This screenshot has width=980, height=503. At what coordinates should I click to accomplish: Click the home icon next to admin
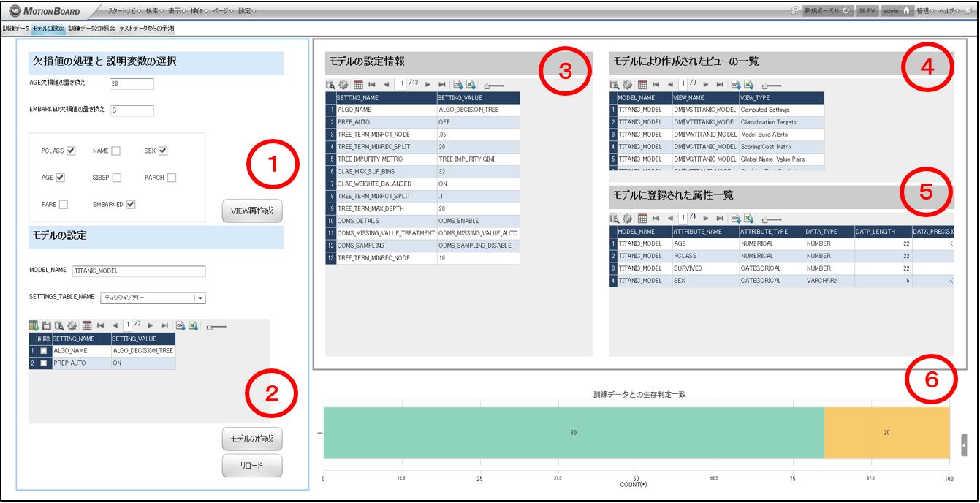point(905,11)
